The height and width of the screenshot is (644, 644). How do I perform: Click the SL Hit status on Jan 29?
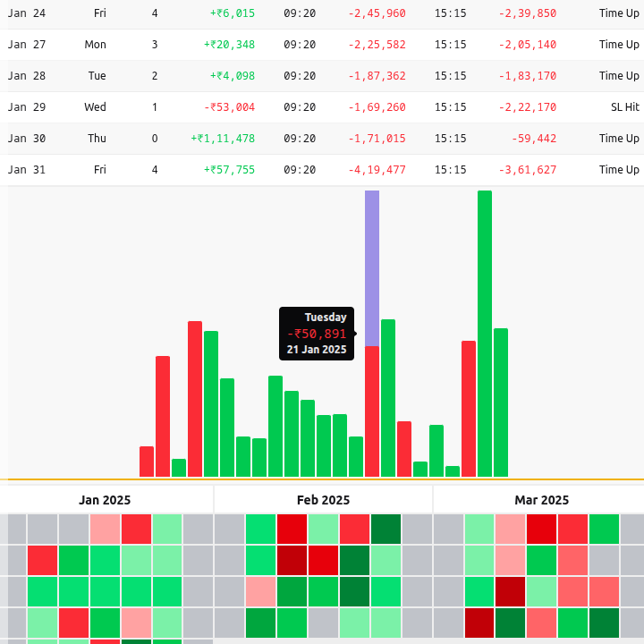point(624,107)
